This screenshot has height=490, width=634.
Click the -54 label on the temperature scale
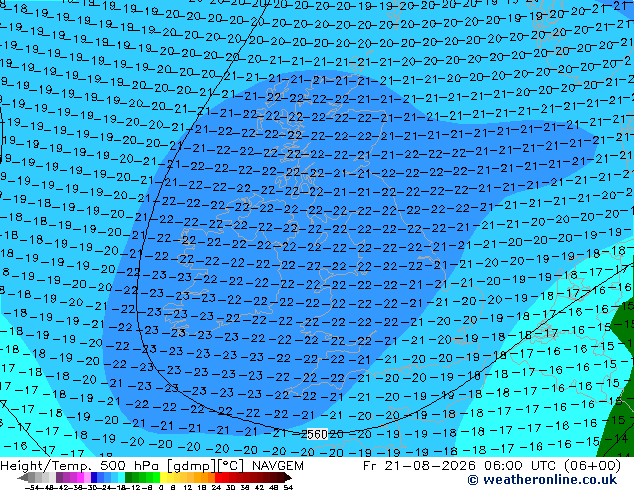(31, 487)
